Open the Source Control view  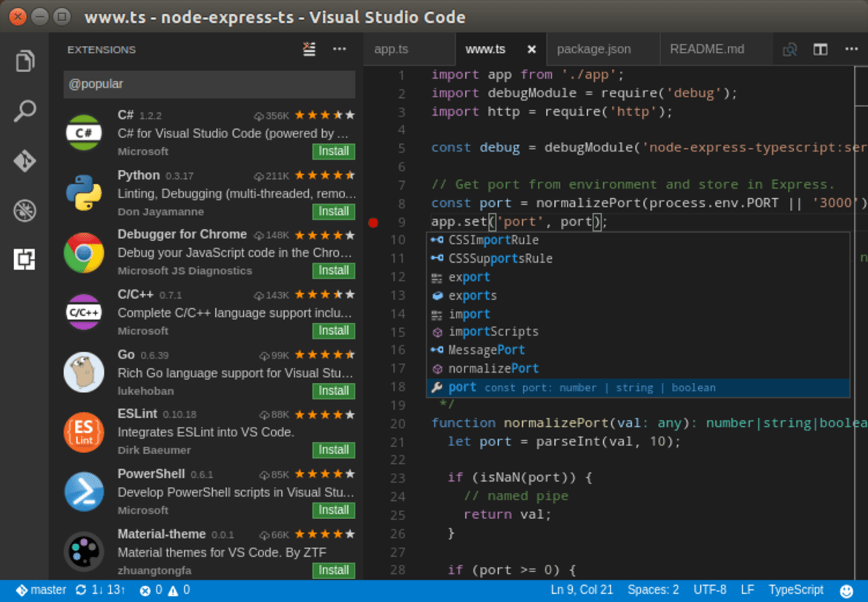[x=24, y=161]
